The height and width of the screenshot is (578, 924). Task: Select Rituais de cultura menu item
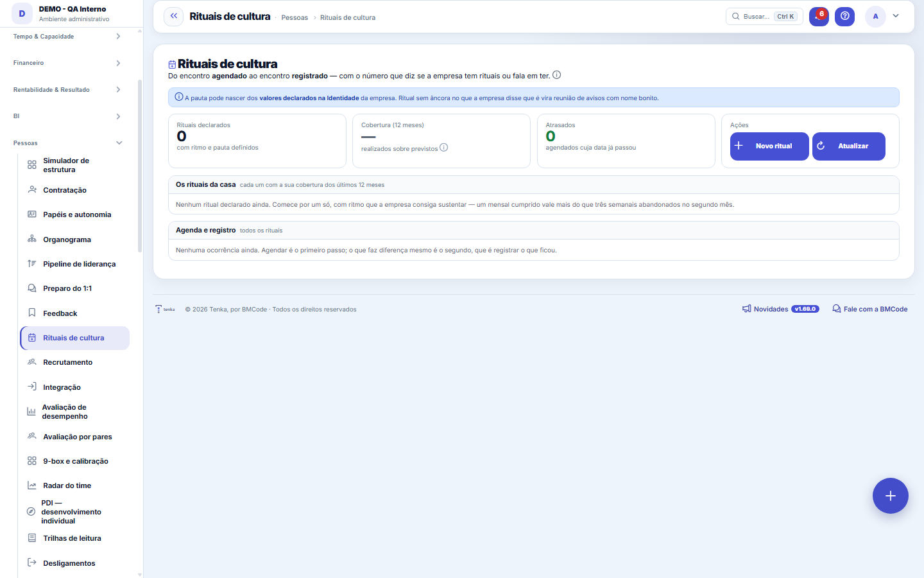coord(75,338)
